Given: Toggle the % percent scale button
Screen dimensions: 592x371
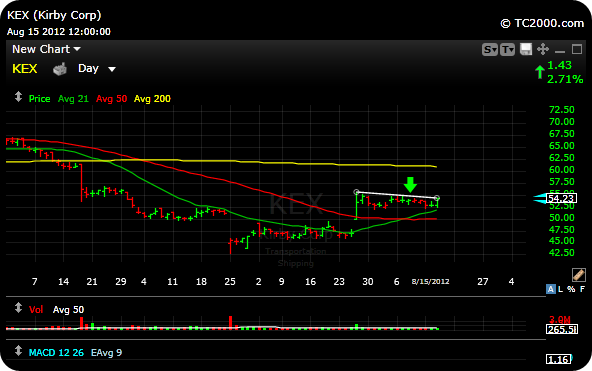Looking at the screenshot, I should (x=571, y=289).
